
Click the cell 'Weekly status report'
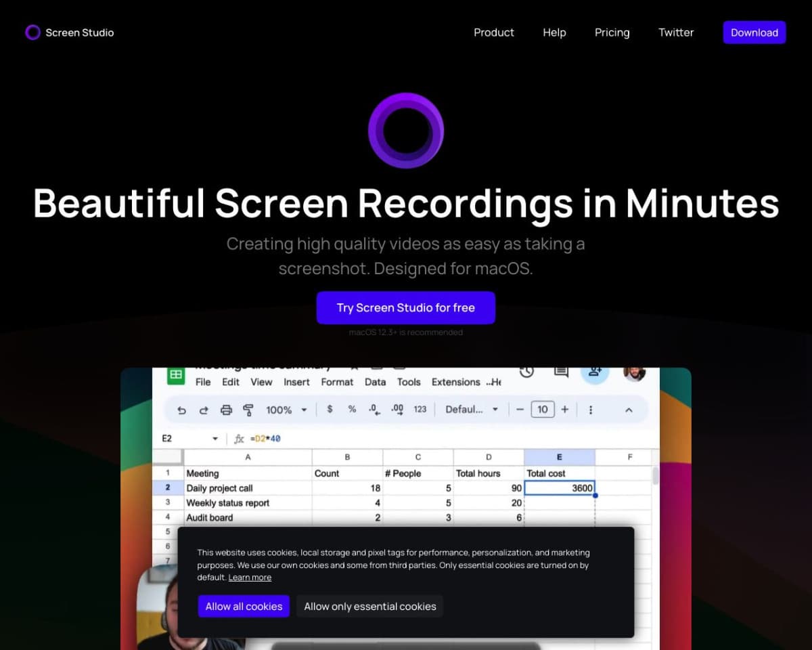[x=248, y=502]
